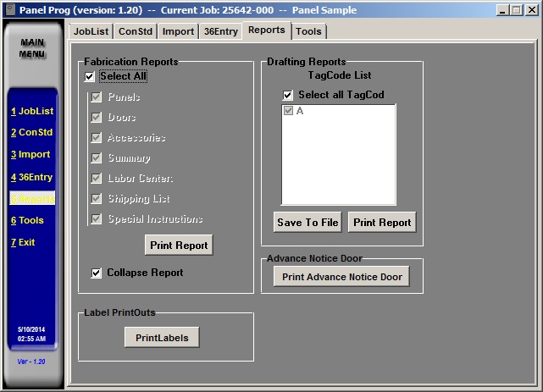The image size is (543, 392).
Task: Print the drafting TagCode report
Action: 382,223
